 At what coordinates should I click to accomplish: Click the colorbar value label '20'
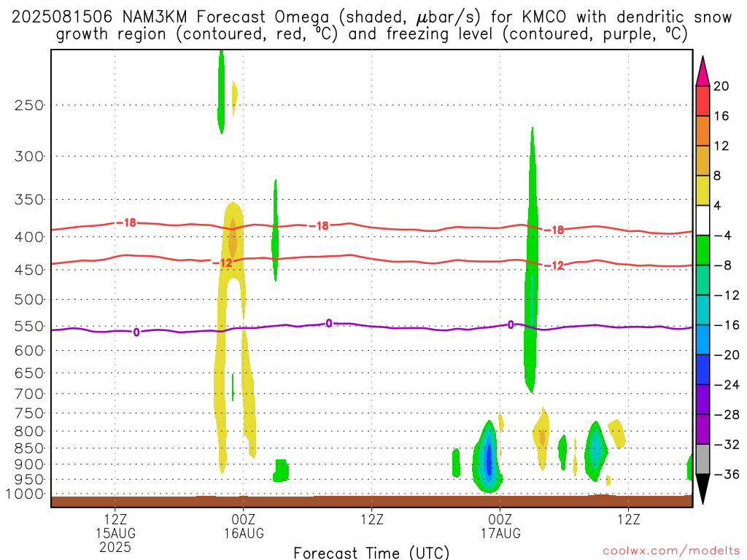(721, 86)
